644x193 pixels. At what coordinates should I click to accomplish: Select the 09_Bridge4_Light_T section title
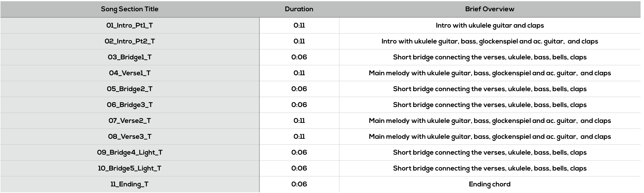tap(129, 152)
